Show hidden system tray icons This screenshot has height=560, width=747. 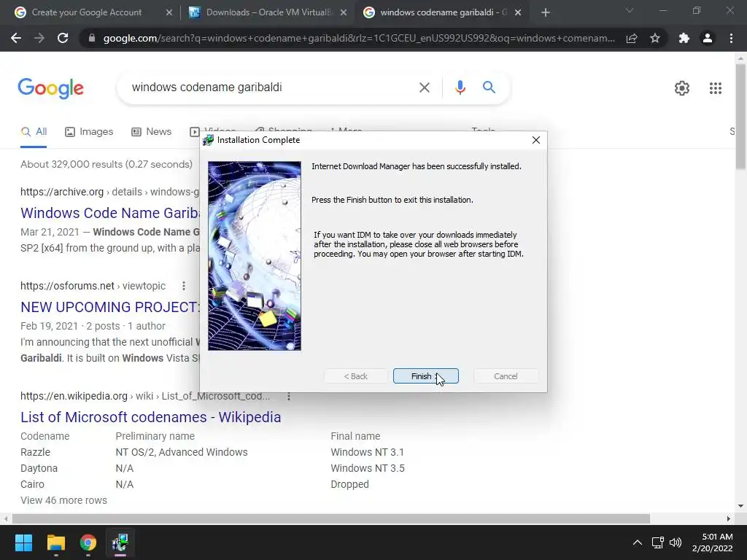(x=637, y=542)
